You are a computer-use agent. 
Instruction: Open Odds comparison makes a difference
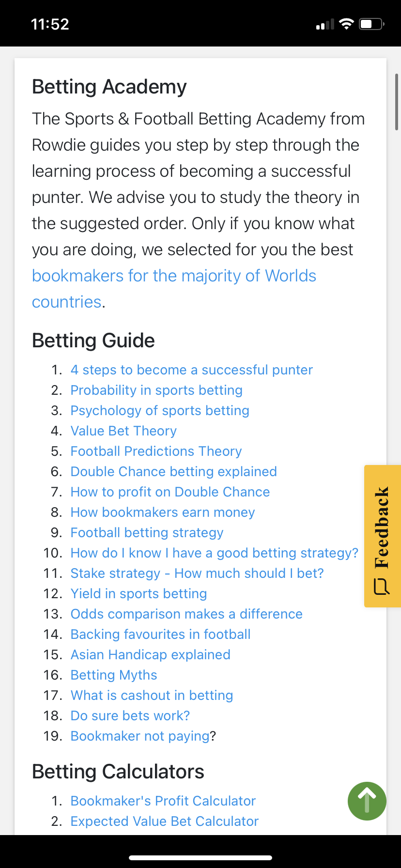pyautogui.click(x=186, y=614)
